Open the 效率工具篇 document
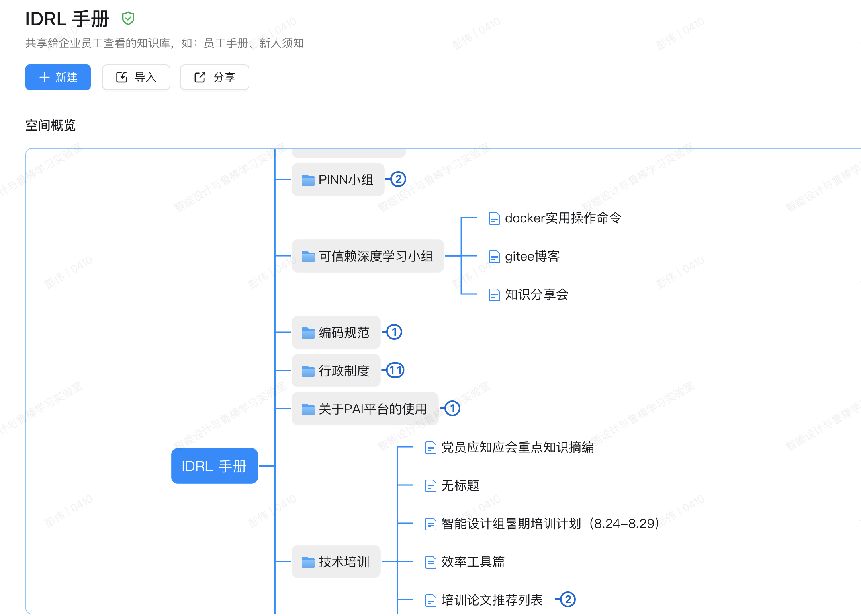This screenshot has height=616, width=861. (x=472, y=562)
